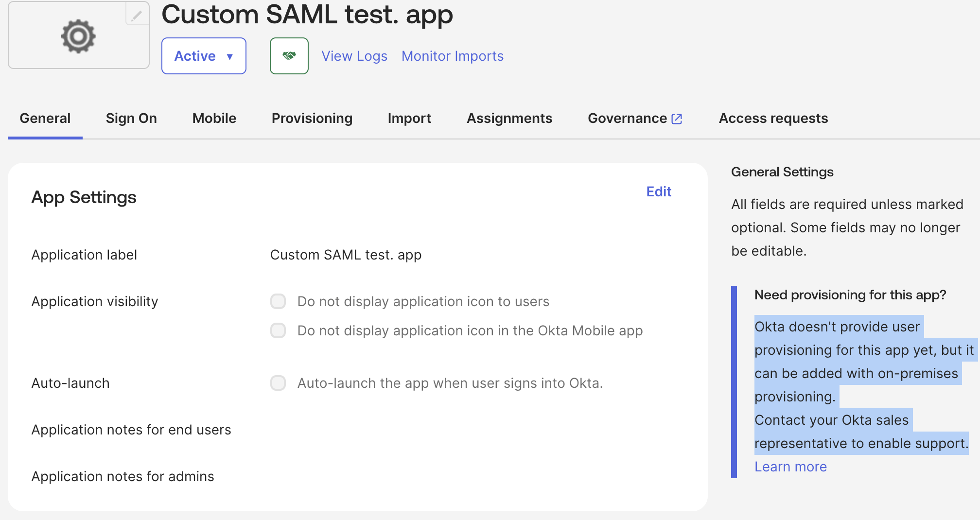980x520 pixels.
Task: Go to the Mobile tab
Action: (214, 118)
